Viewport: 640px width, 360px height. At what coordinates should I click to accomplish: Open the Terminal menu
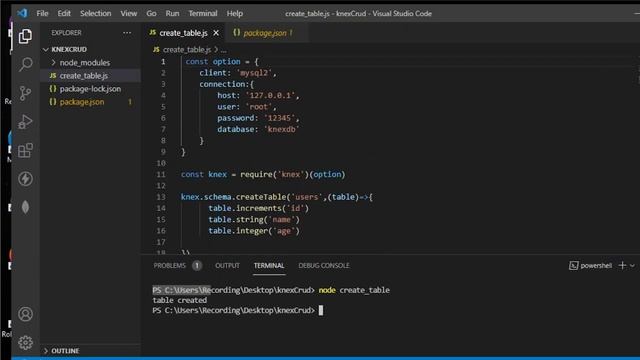click(x=203, y=13)
